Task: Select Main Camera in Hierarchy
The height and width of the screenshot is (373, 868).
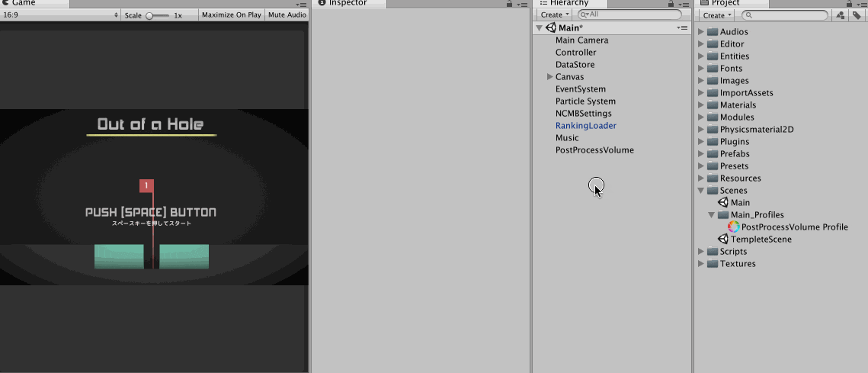Action: (581, 40)
